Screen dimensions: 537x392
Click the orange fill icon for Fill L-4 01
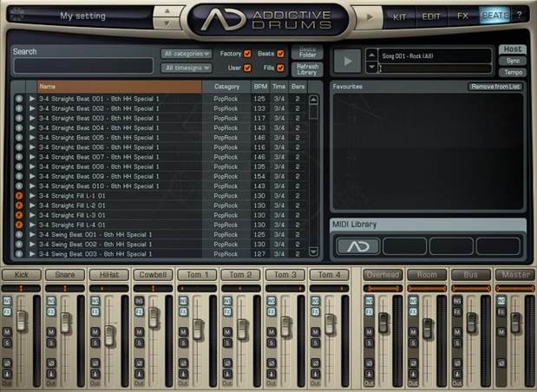tap(19, 225)
